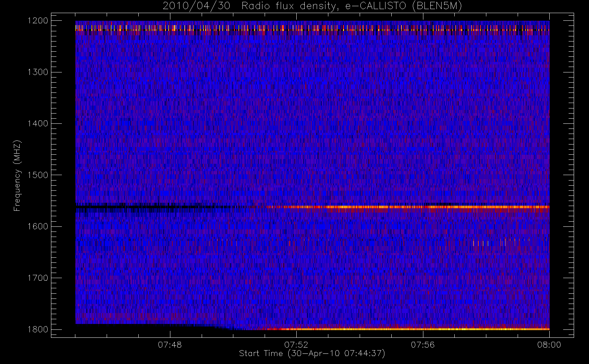Image resolution: width=589 pixels, height=364 pixels.
Task: Click the 1300 frequency tick label
Action: [x=38, y=72]
